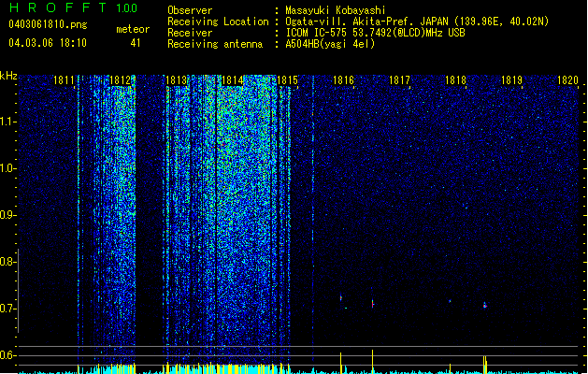Click the 1813 time marker
Viewport: 588px width, 374px height.
pyautogui.click(x=176, y=80)
